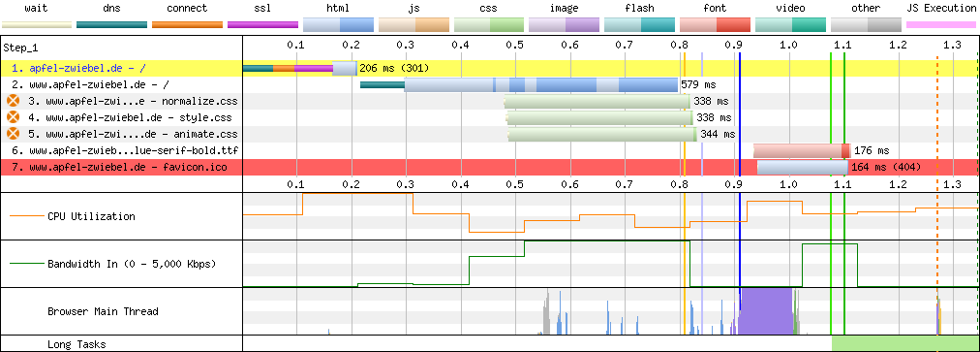Click the wait legend color swatch

36,25
